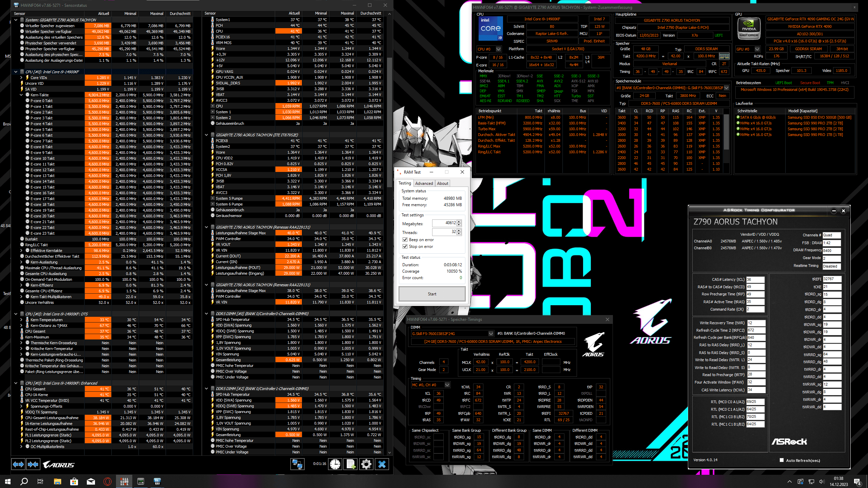The height and width of the screenshot is (488, 868).
Task: Collapse the CPU [#0]: Intel Core i9-14900KF sensor group
Action: pyautogui.click(x=16, y=72)
